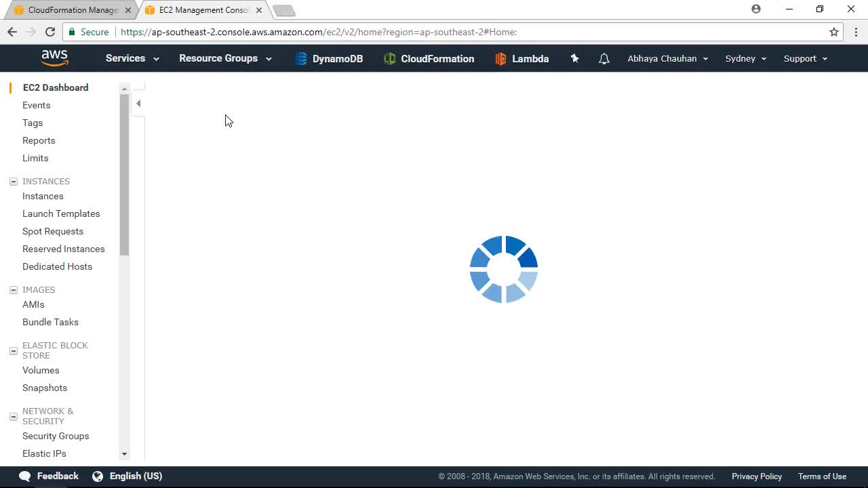Open the Services dropdown menu
Viewport: 868px width, 488px height.
[x=132, y=58]
